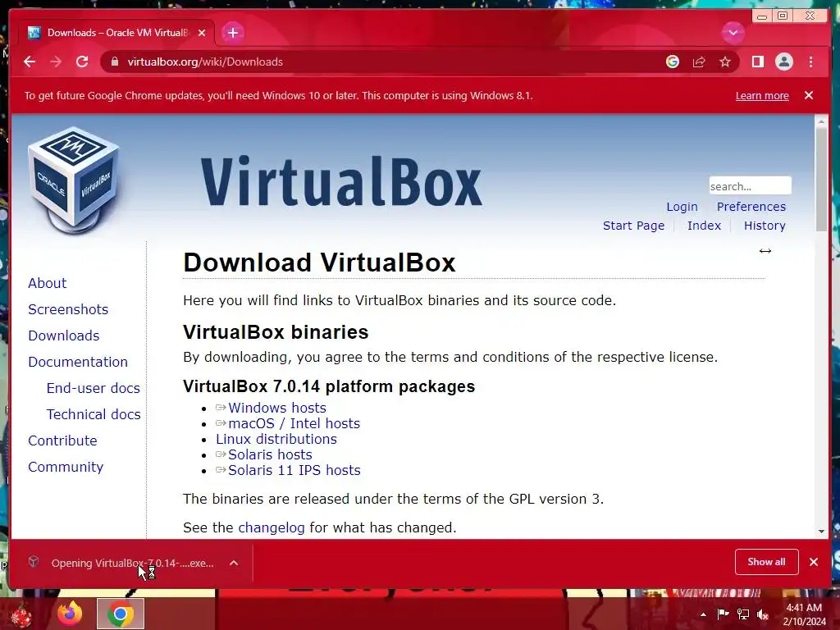Open Contribute in the sidebar

click(62, 441)
